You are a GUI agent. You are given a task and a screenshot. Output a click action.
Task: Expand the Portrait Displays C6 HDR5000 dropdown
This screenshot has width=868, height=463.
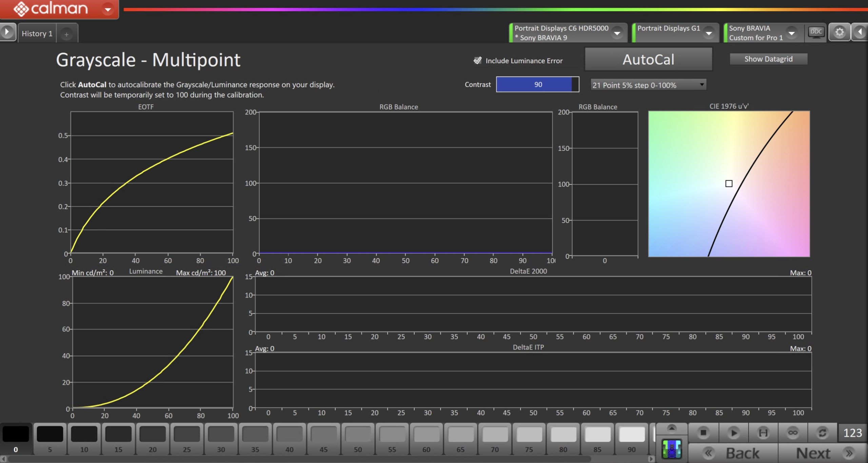(617, 33)
